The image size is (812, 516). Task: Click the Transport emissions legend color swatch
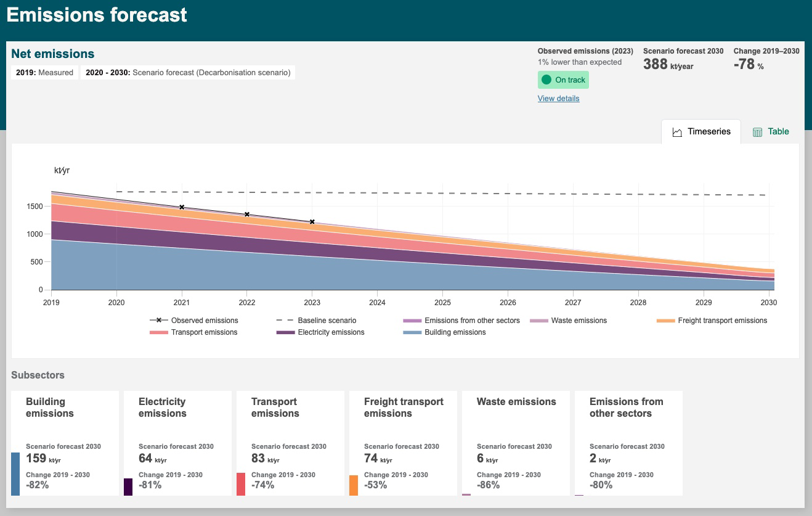[x=159, y=332]
